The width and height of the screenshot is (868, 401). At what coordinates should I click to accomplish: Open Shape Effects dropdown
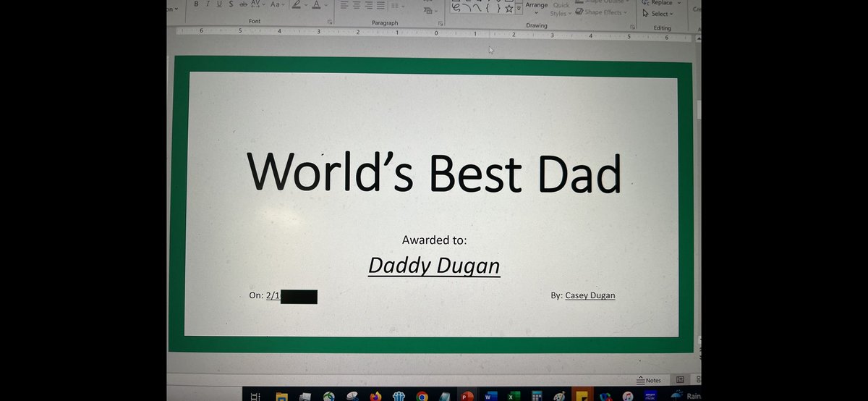point(602,12)
